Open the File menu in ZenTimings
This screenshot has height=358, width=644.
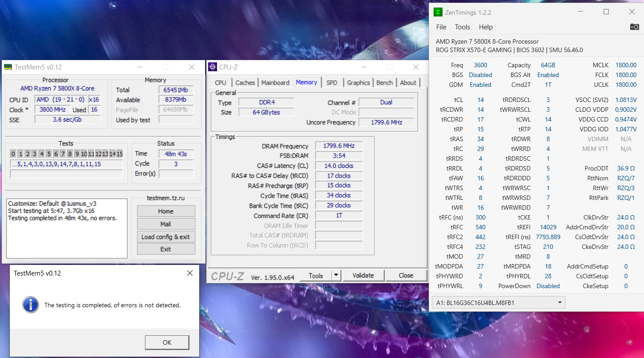pyautogui.click(x=441, y=27)
